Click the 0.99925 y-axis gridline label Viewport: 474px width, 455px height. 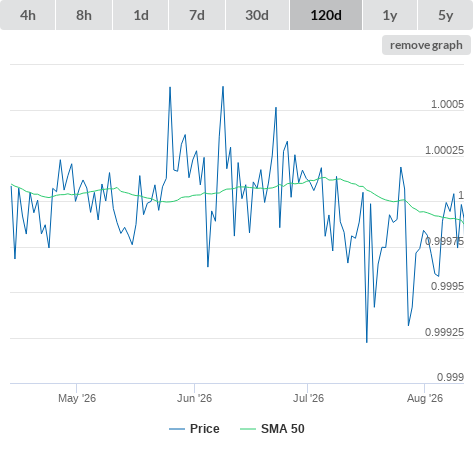pyautogui.click(x=444, y=332)
